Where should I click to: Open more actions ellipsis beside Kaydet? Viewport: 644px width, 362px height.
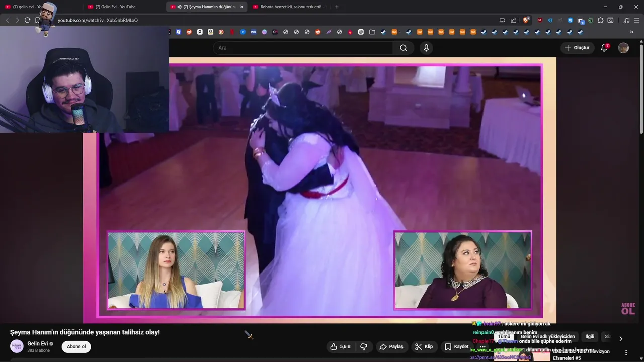click(482, 346)
